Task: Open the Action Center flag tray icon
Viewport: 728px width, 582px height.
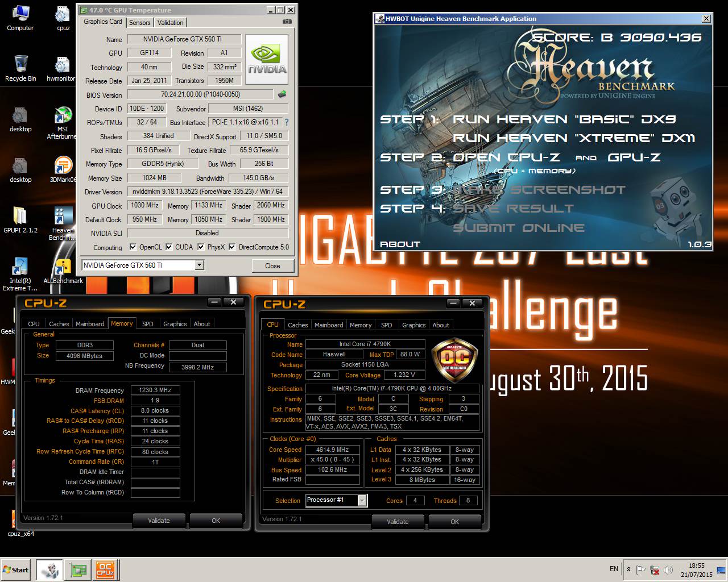Action: tap(640, 569)
